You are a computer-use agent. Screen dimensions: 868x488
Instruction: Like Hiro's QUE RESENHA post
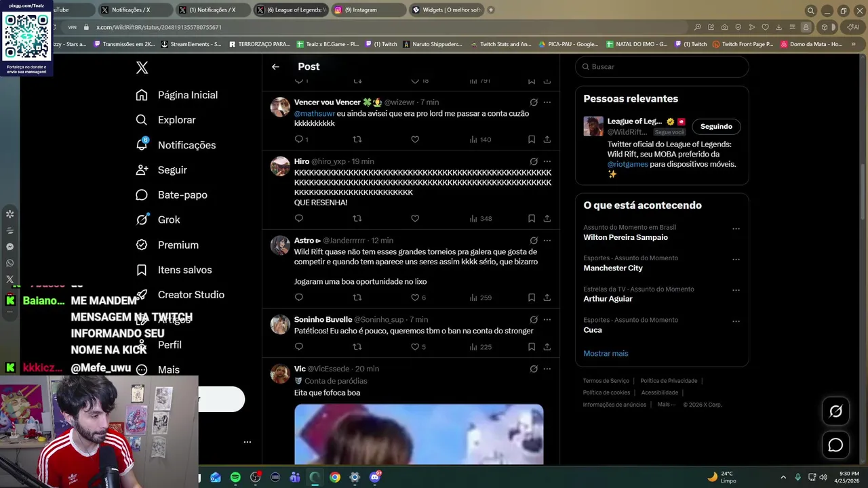point(415,218)
